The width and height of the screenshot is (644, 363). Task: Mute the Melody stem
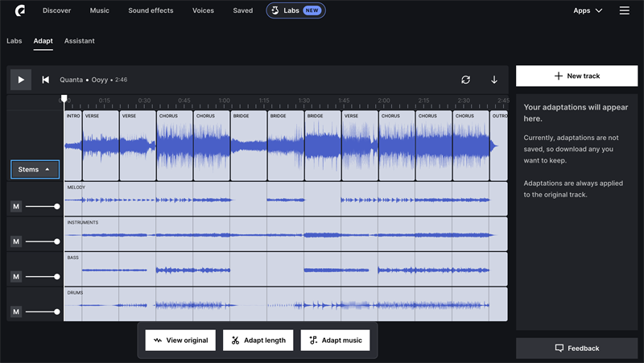(16, 207)
